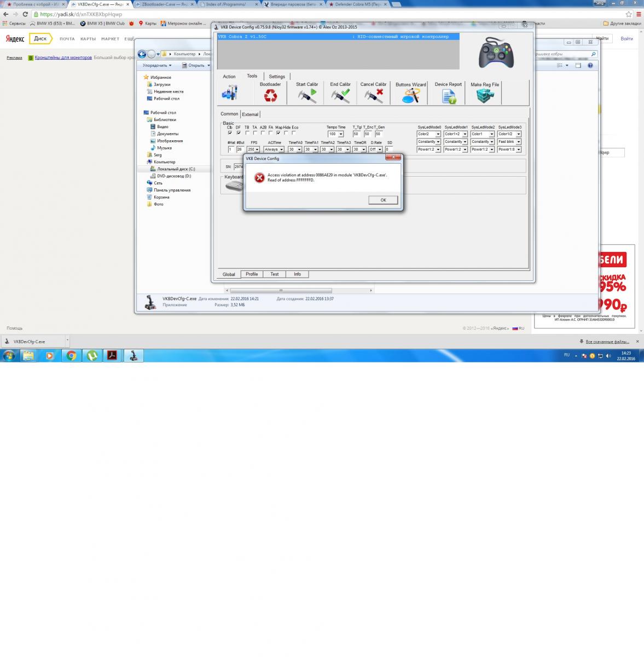644x657 pixels.
Task: Open Google Chrome from the taskbar
Action: [71, 355]
